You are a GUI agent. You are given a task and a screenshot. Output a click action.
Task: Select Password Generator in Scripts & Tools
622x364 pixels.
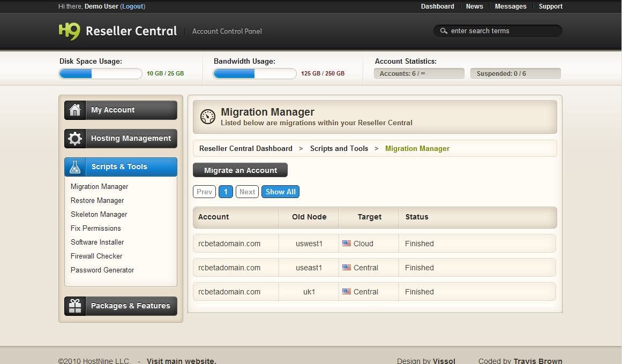point(102,270)
